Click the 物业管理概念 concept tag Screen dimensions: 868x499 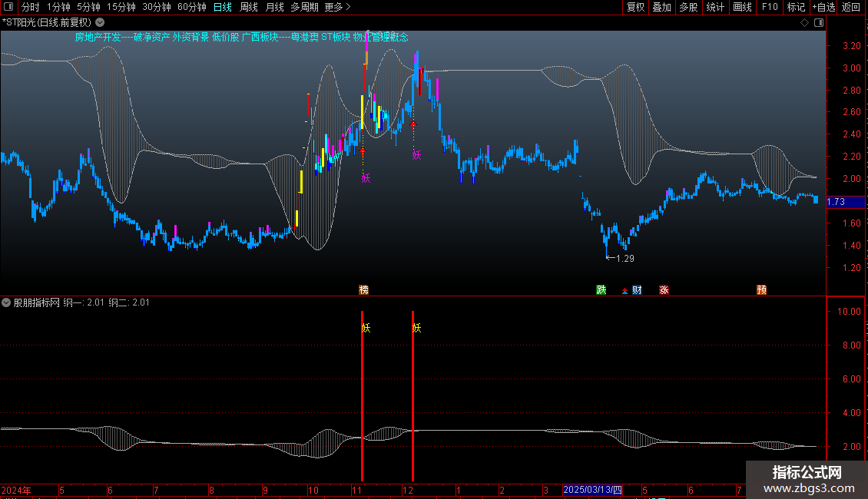(x=381, y=37)
